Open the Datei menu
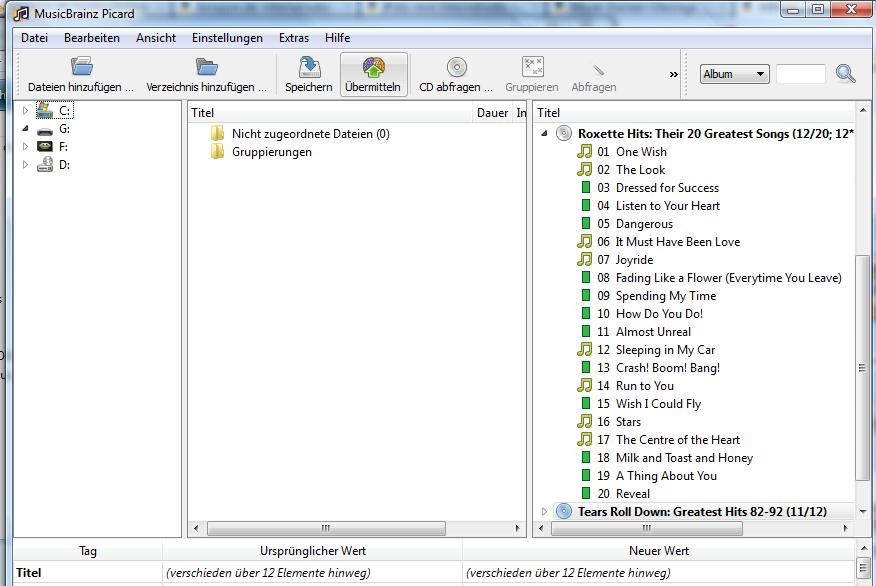This screenshot has height=586, width=876. pos(35,37)
